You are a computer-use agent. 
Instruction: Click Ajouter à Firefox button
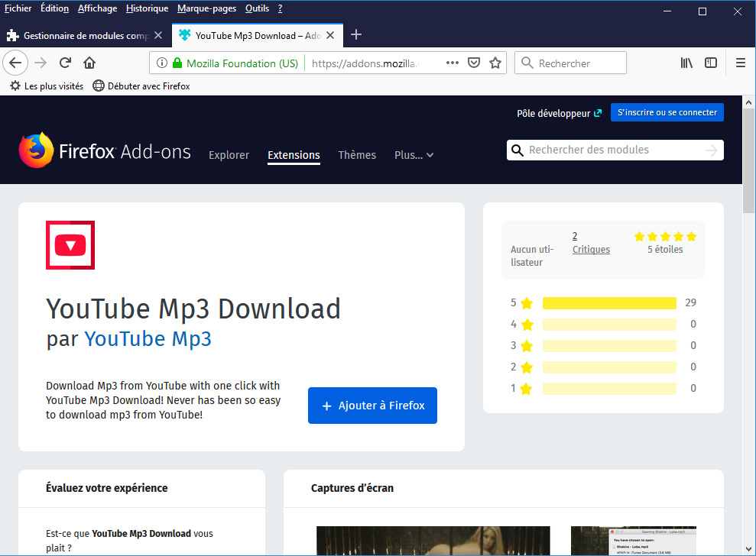coord(373,406)
